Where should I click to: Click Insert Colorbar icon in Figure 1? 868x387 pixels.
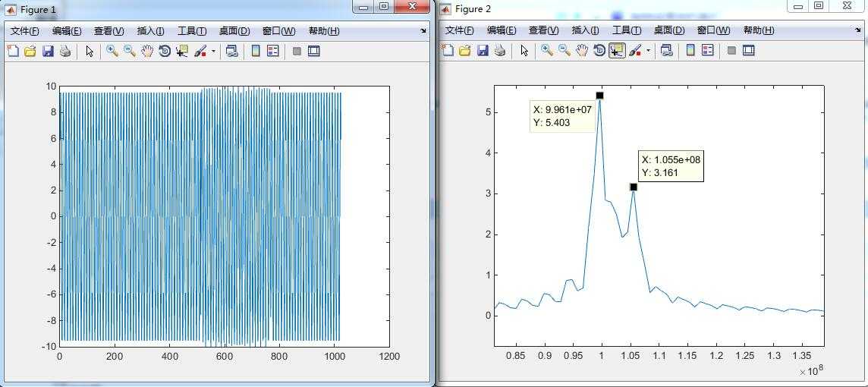click(x=256, y=52)
